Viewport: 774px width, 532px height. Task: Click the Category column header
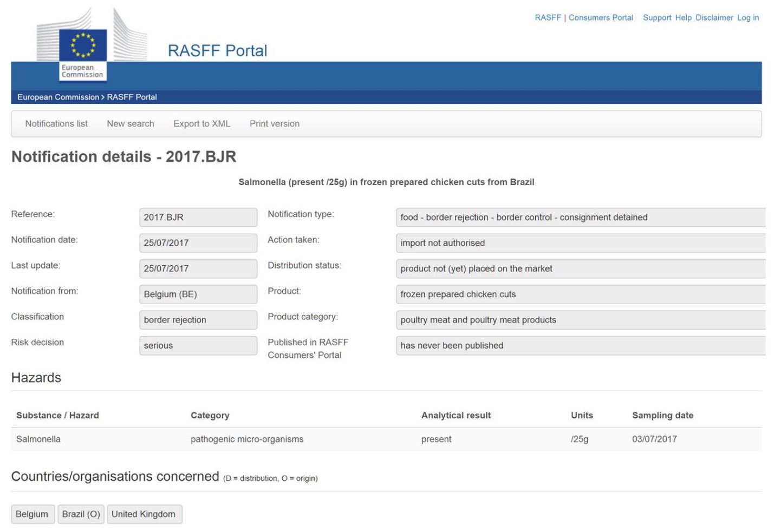coord(210,415)
